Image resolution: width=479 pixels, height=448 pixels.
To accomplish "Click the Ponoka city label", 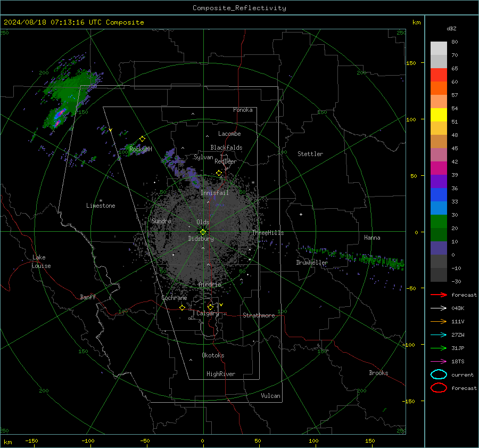I will click(243, 110).
